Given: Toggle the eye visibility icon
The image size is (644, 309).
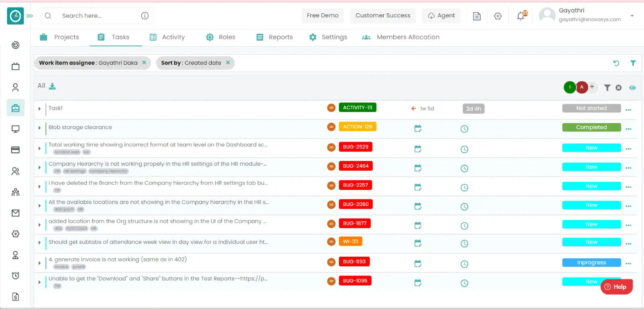Looking at the screenshot, I should point(632,88).
